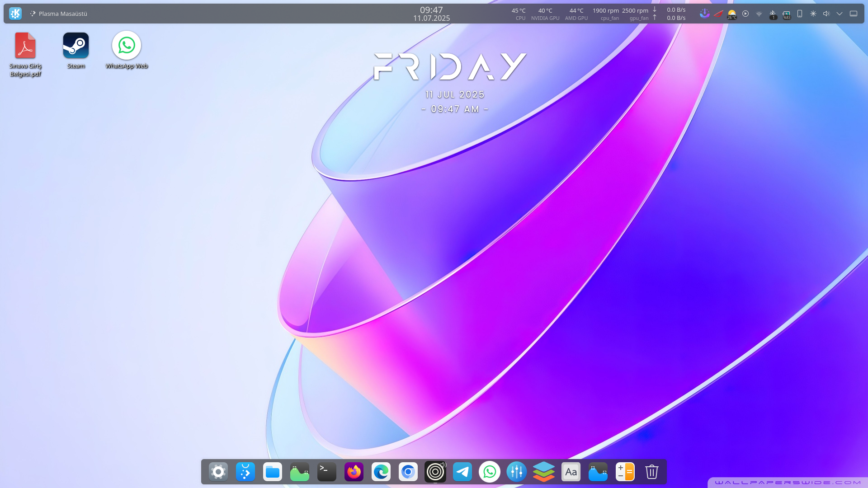Open the red ROG tray icon

(x=718, y=14)
